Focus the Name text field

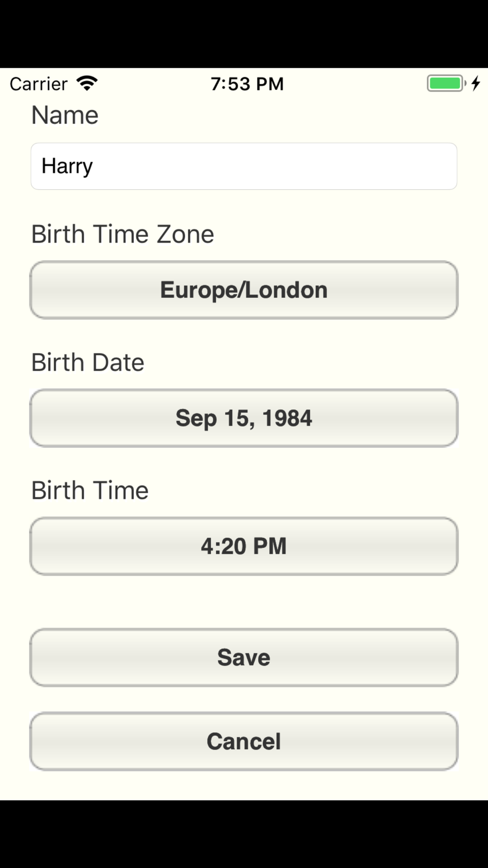click(244, 166)
